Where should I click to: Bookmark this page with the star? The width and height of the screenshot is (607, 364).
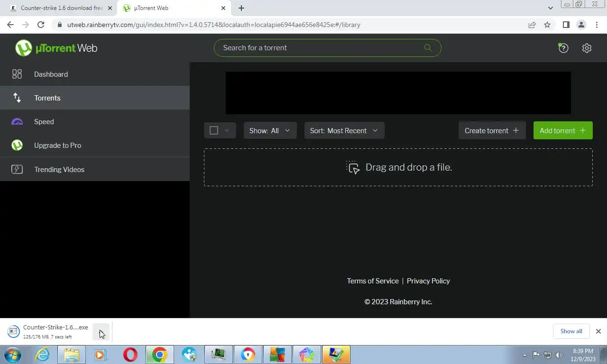tap(547, 25)
